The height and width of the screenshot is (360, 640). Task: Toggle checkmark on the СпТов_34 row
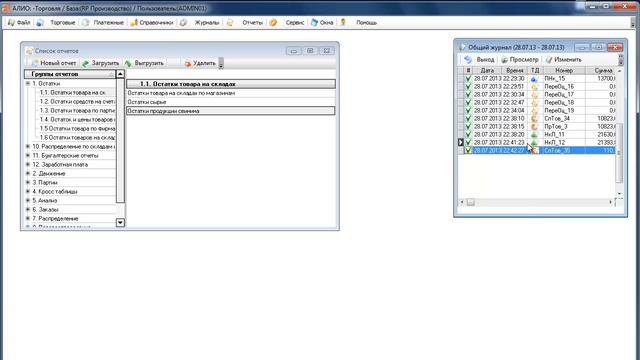pos(468,118)
